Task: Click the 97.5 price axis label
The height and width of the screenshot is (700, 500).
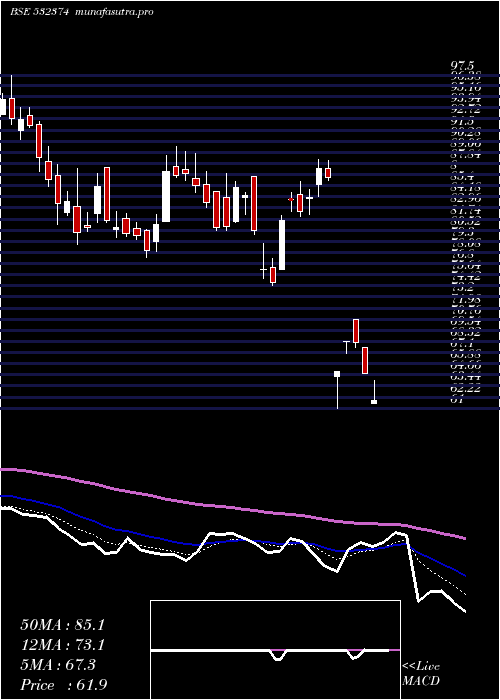Action: pos(462,66)
